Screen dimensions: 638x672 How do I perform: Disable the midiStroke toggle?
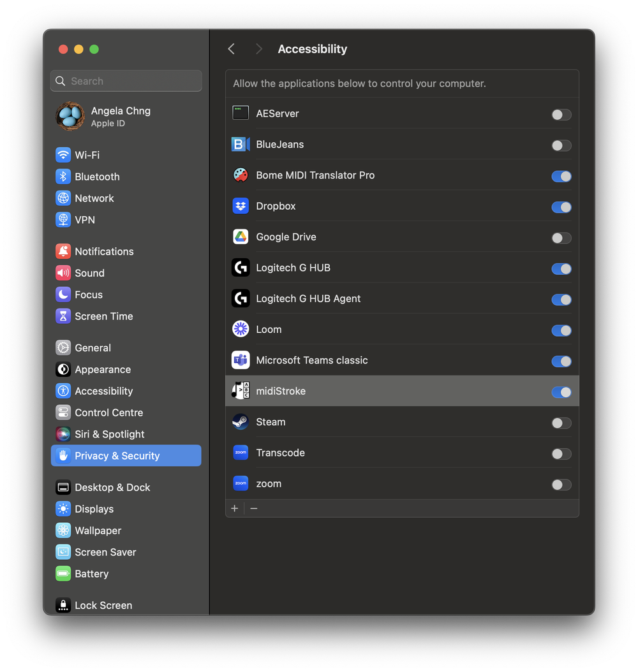[x=561, y=392]
